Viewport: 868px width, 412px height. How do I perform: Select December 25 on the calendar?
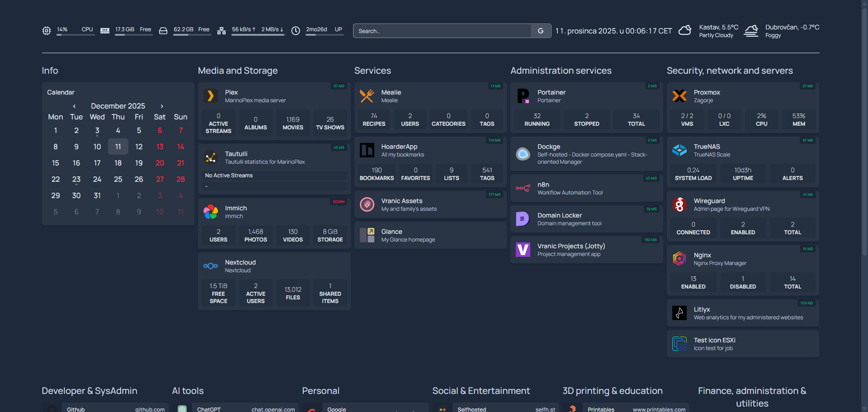coord(118,180)
